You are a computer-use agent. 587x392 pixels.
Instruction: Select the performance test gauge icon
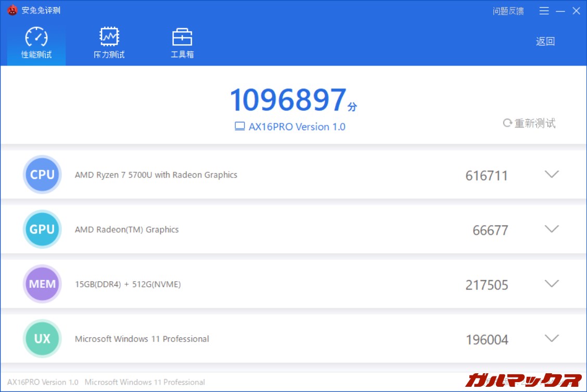point(35,36)
